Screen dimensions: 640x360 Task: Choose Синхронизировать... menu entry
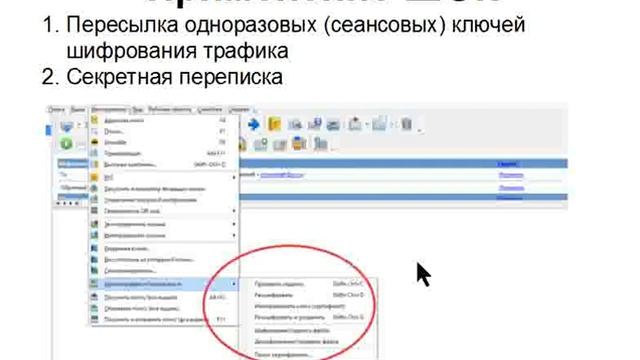point(130,271)
